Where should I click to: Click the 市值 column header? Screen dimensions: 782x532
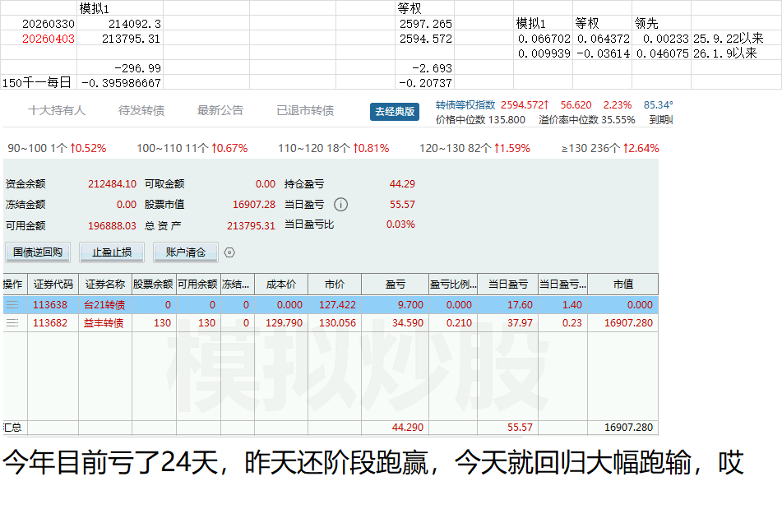[622, 285]
